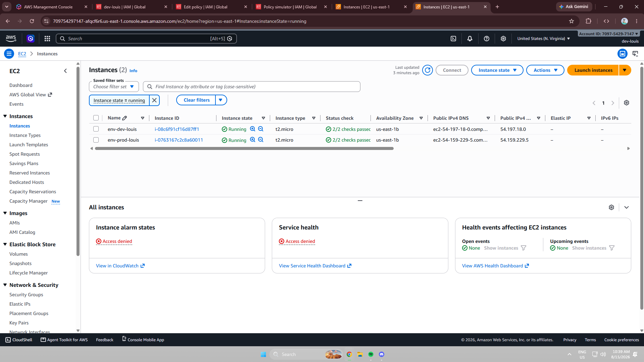Open the panel layout icon near breadcrumb

tap(623, 54)
